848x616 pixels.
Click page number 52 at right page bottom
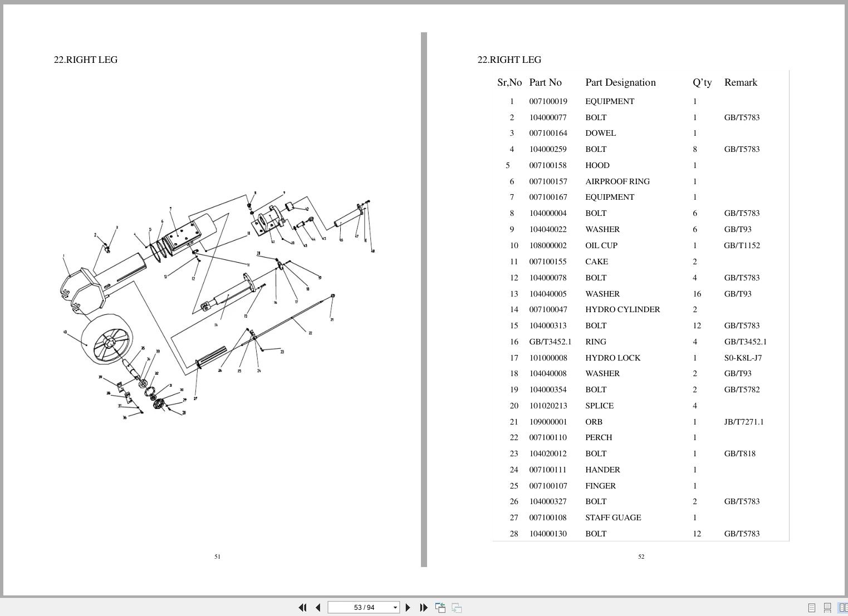[x=641, y=556]
